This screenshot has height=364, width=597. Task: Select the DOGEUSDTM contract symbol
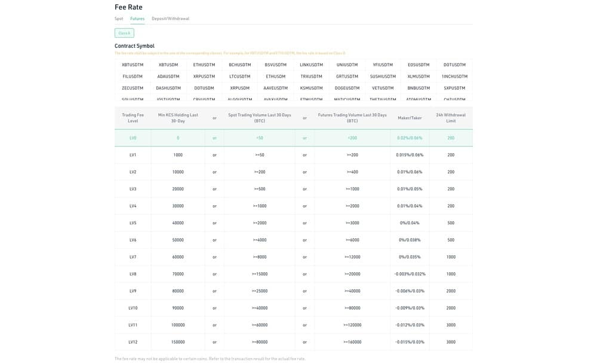pyautogui.click(x=347, y=88)
